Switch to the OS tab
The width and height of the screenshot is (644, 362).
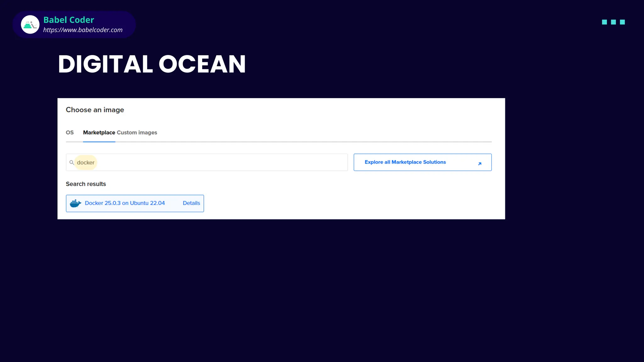point(70,133)
